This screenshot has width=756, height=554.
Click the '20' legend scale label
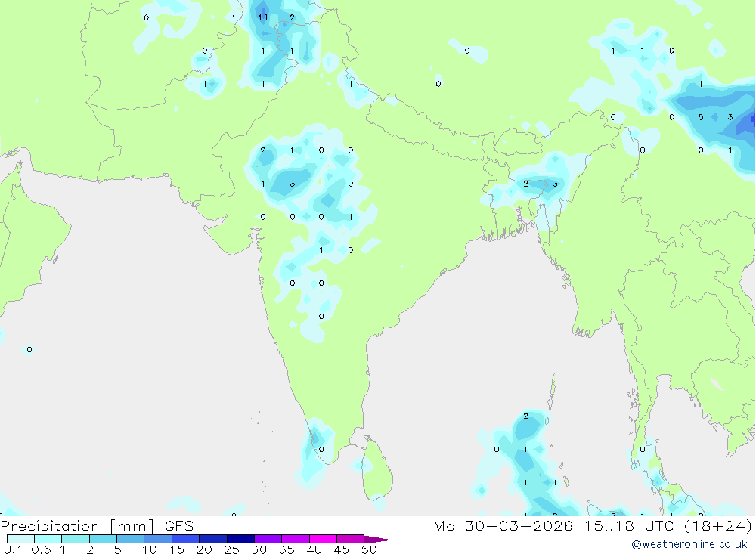click(x=204, y=549)
